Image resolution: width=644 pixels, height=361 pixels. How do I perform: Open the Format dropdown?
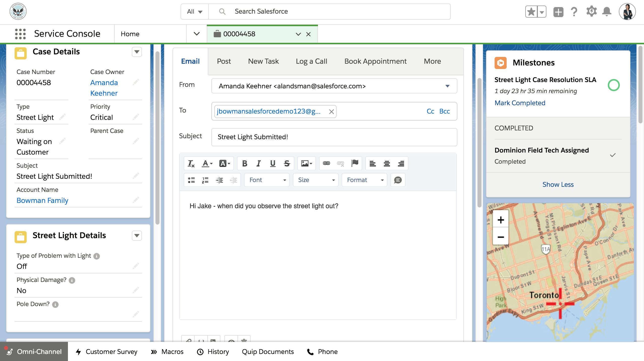[x=365, y=180]
